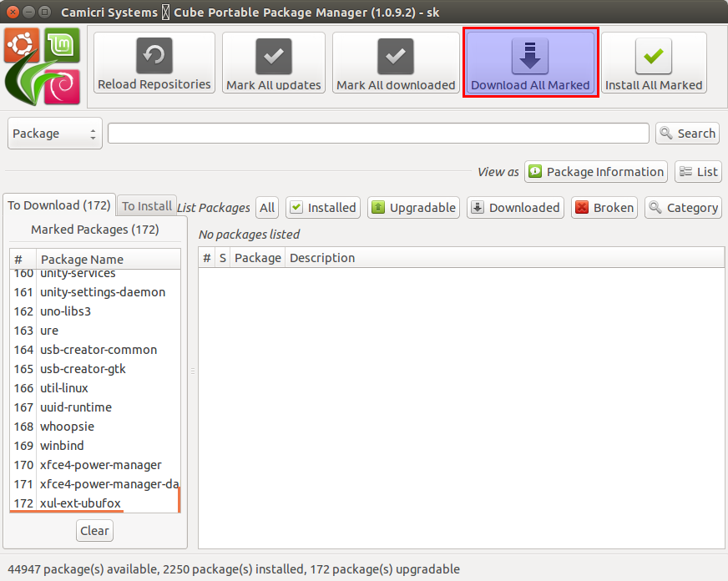The image size is (728, 581).
Task: Click the Mark All downloaded checkmark icon
Action: point(396,56)
